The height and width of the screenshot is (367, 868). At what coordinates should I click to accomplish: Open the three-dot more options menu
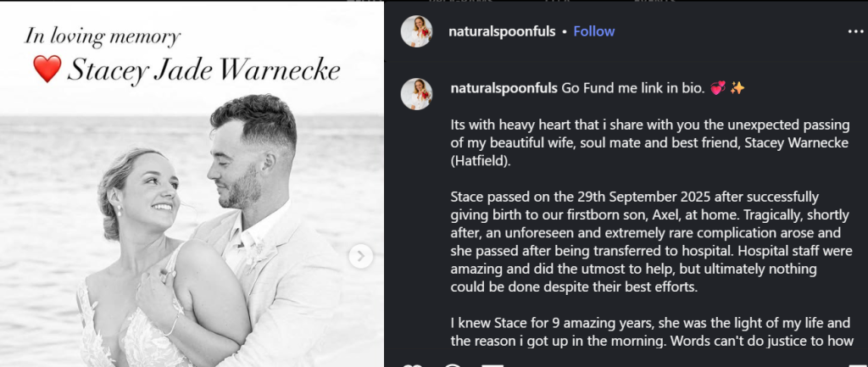tap(854, 31)
